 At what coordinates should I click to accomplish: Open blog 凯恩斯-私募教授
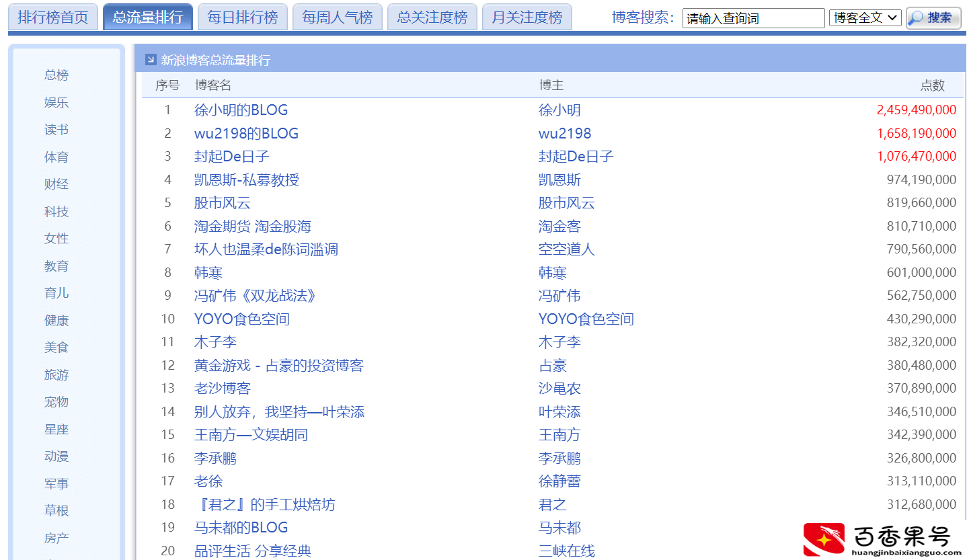[247, 179]
